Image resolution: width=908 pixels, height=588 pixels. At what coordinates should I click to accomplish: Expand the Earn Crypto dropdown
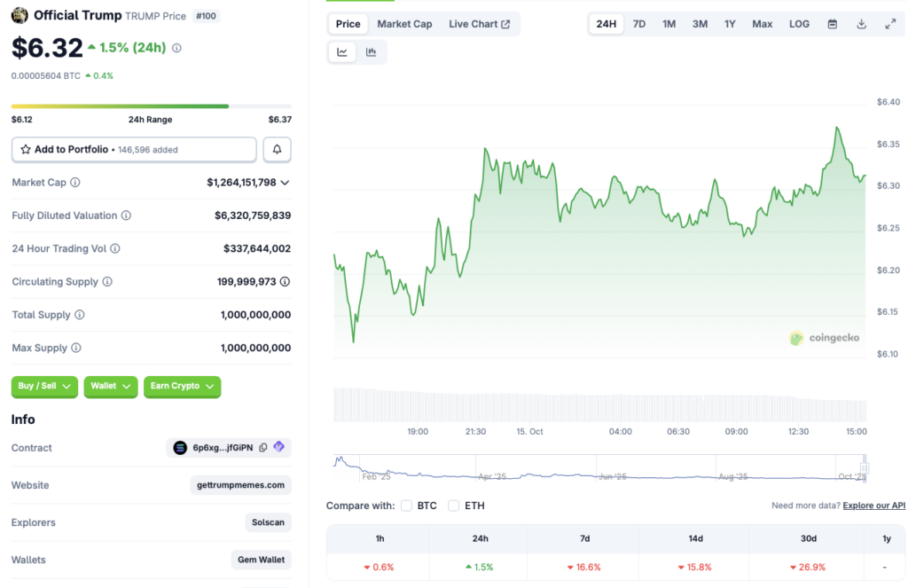click(x=182, y=387)
